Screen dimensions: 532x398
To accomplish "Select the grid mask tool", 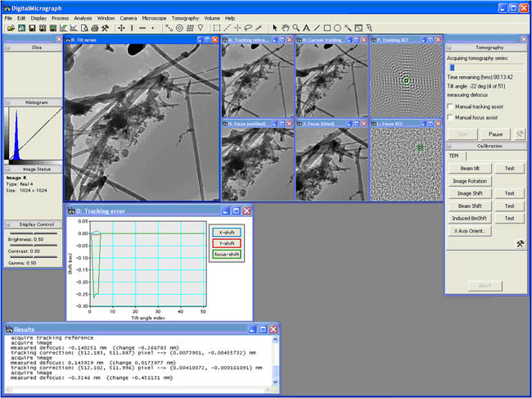I will click(x=190, y=28).
